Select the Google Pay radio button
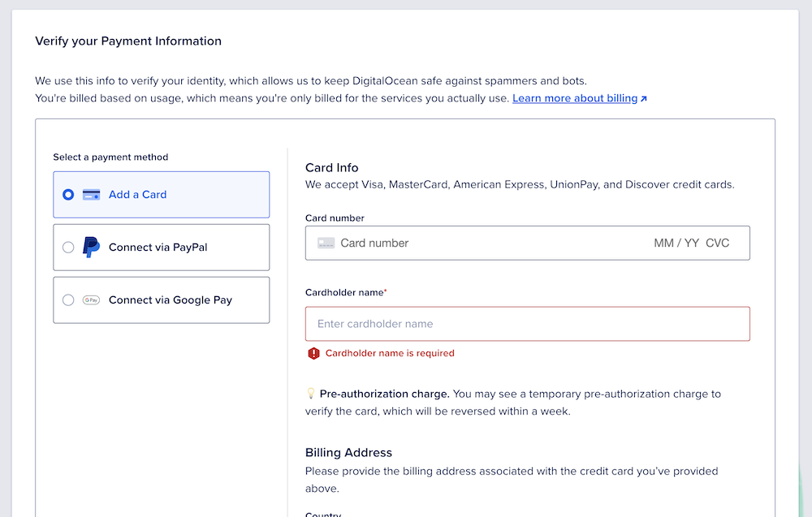Viewport: 812px width, 517px height. coord(68,300)
